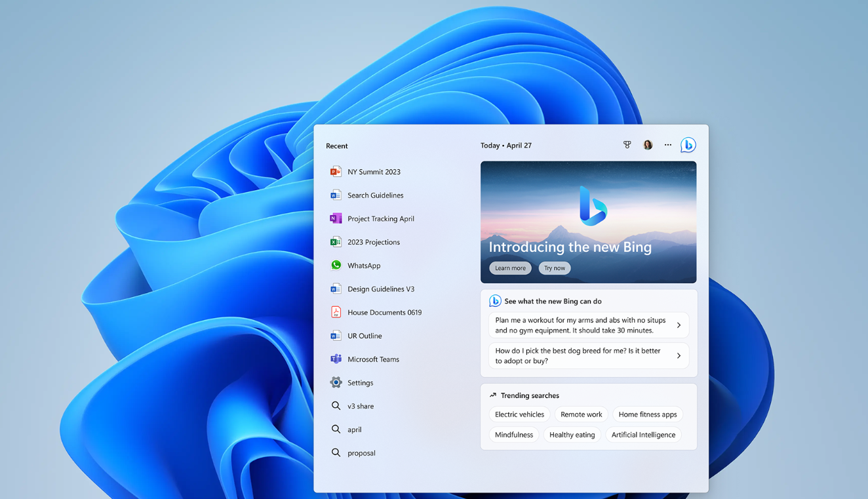Viewport: 868px width, 499px height.
Task: Open the rewards trophy icon in header
Action: pyautogui.click(x=627, y=145)
